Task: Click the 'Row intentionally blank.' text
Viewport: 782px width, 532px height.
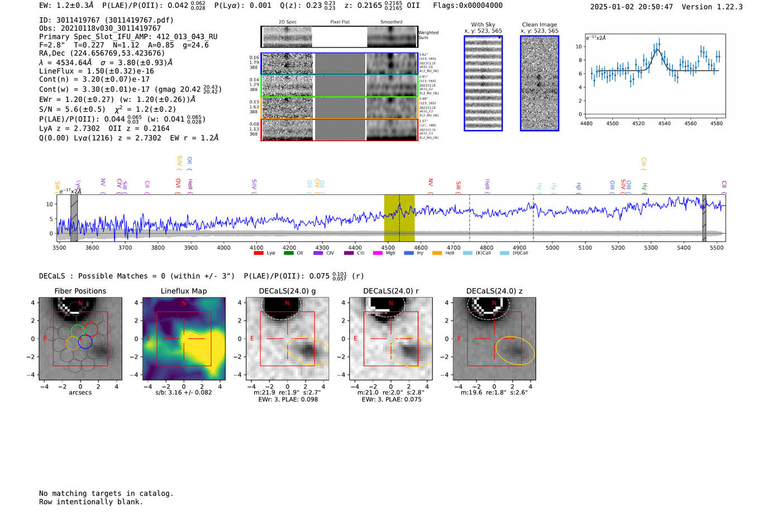Action: (91, 502)
